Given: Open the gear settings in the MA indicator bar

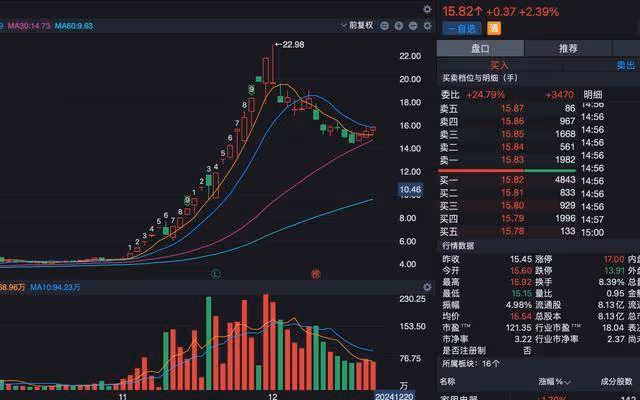Looking at the screenshot, I should point(427,26).
